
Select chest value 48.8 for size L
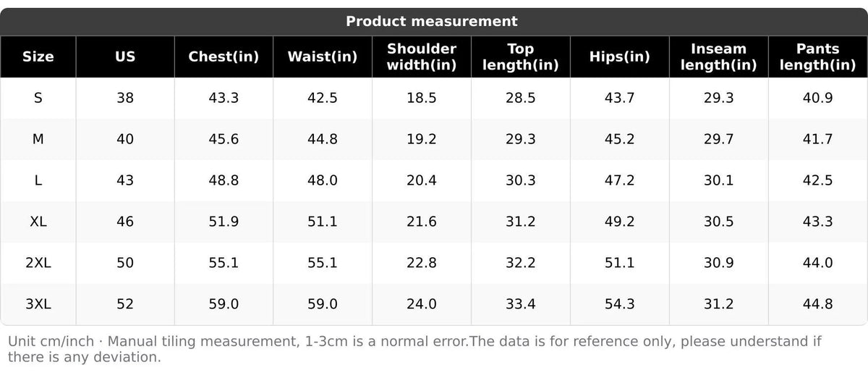[x=224, y=180]
